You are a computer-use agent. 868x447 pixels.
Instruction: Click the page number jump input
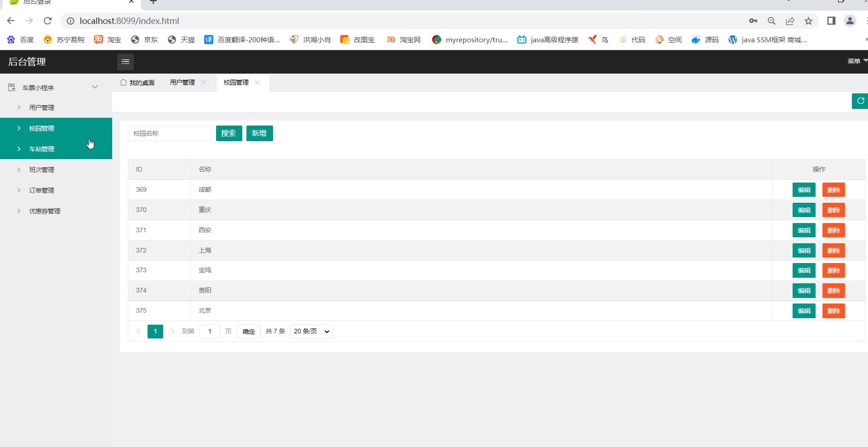[x=210, y=332]
